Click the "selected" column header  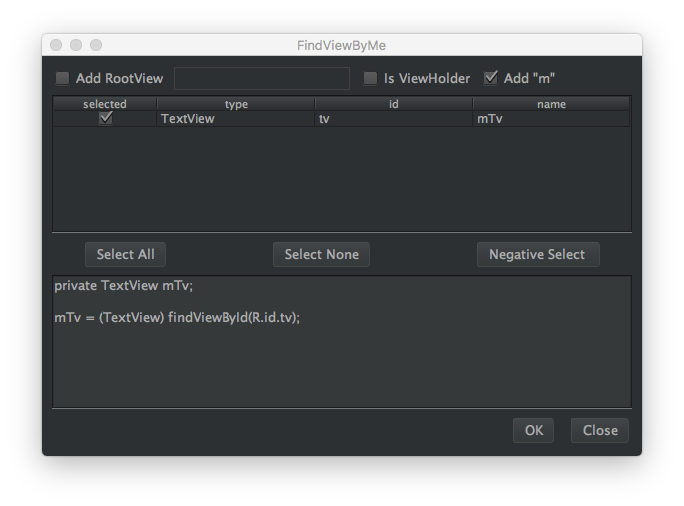click(x=105, y=104)
